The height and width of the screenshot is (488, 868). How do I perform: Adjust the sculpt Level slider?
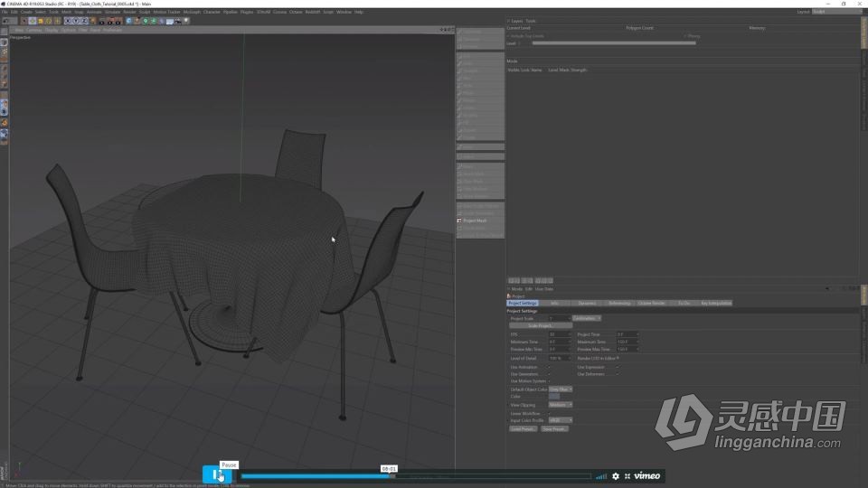[613, 43]
